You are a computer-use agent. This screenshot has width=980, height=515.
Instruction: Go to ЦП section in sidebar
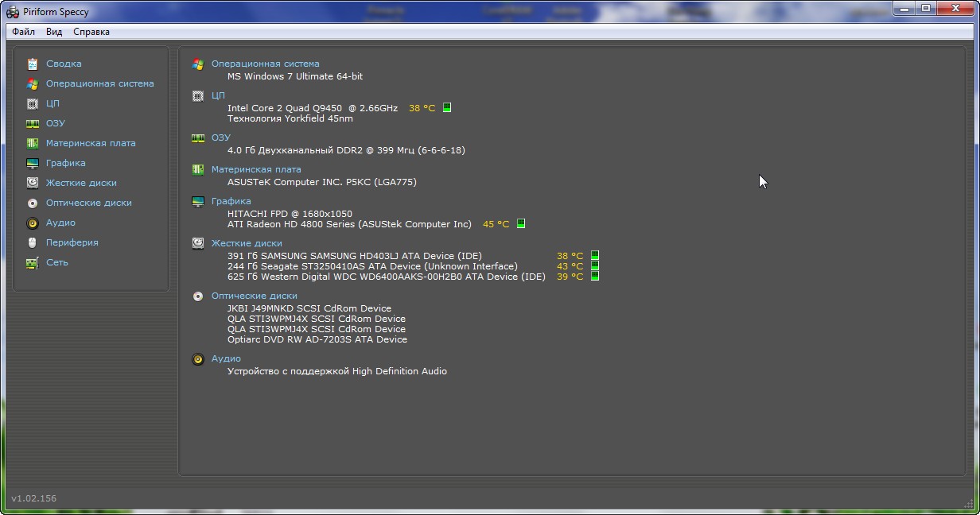tap(52, 103)
